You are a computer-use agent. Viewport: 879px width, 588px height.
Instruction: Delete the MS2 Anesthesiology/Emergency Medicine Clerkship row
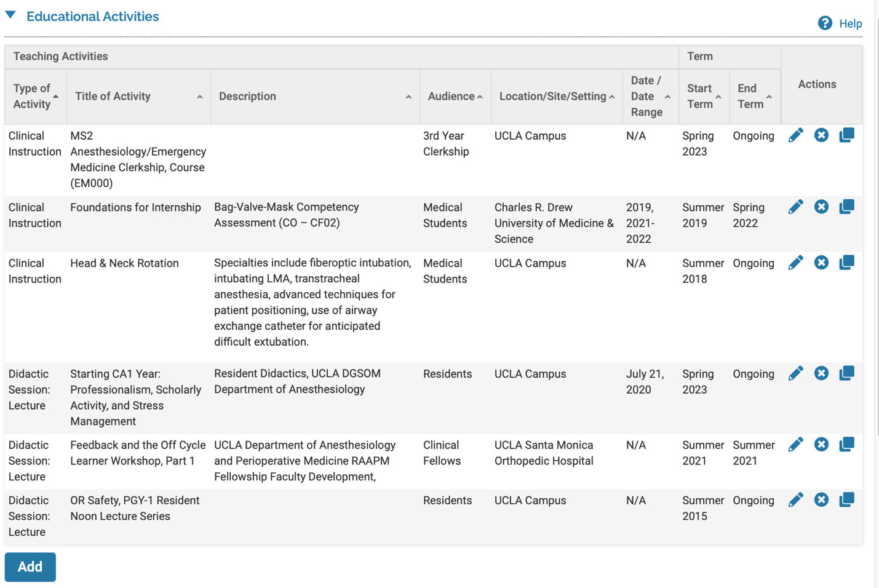(821, 135)
